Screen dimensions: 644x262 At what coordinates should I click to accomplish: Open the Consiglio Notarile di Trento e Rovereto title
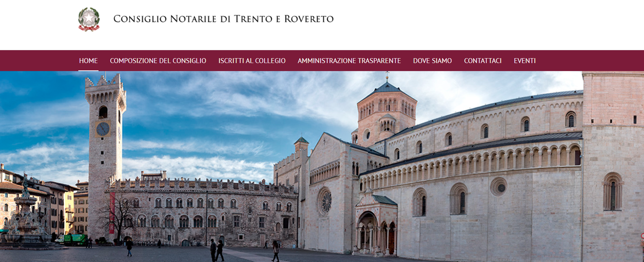223,19
